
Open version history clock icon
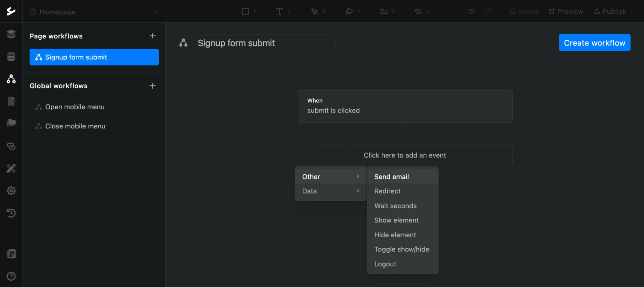pyautogui.click(x=11, y=213)
